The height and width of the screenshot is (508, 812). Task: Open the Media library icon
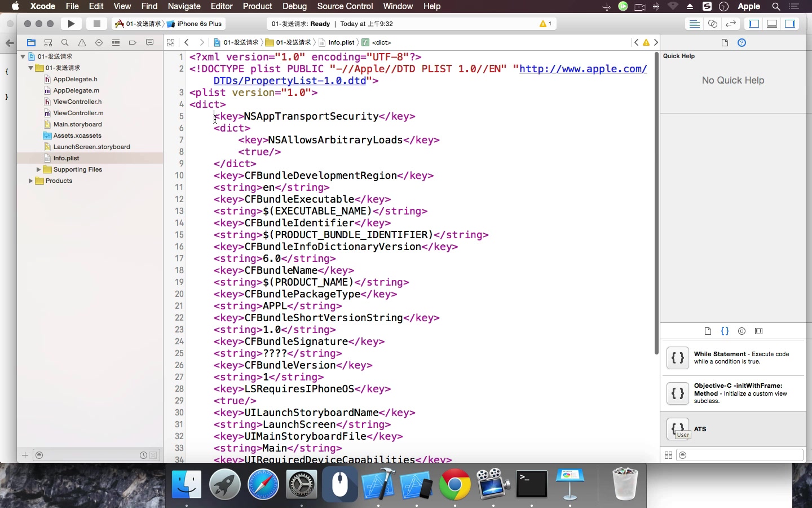click(x=759, y=331)
